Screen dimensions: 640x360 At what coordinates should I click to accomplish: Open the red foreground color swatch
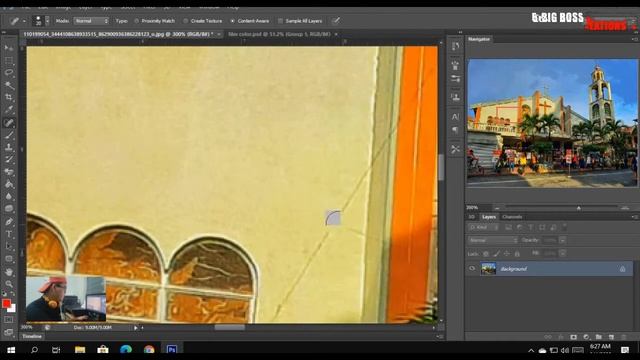[6, 304]
